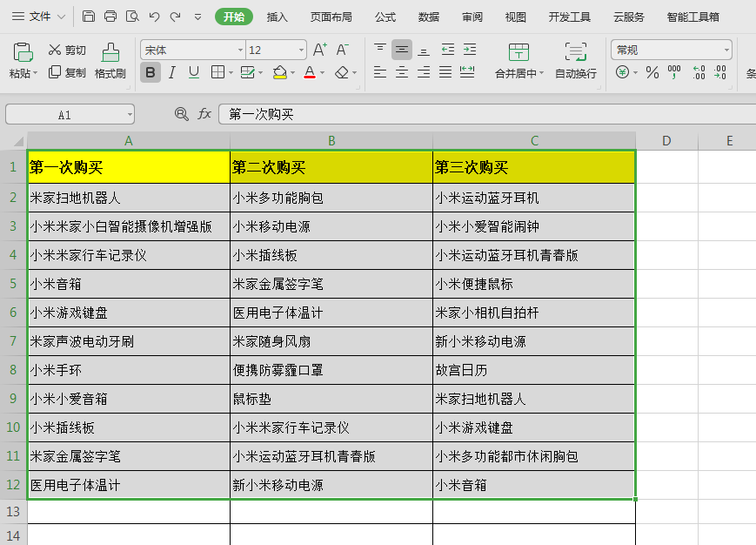This screenshot has width=756, height=545.
Task: Select column D header
Action: (666, 141)
